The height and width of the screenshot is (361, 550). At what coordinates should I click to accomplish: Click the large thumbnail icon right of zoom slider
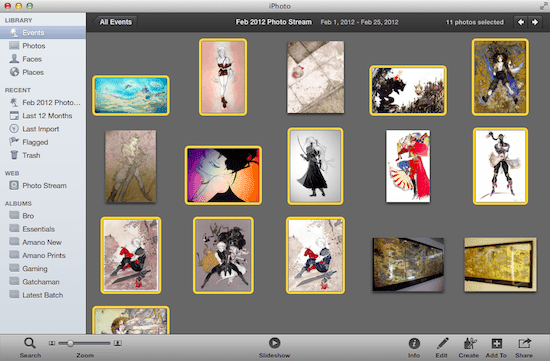click(118, 343)
